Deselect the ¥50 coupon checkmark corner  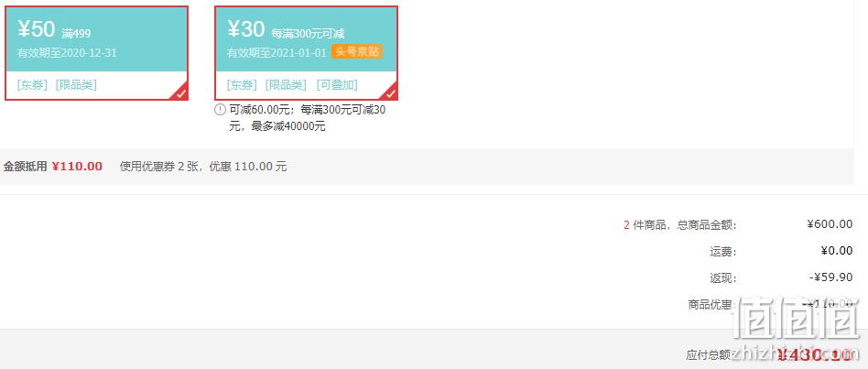[x=181, y=93]
